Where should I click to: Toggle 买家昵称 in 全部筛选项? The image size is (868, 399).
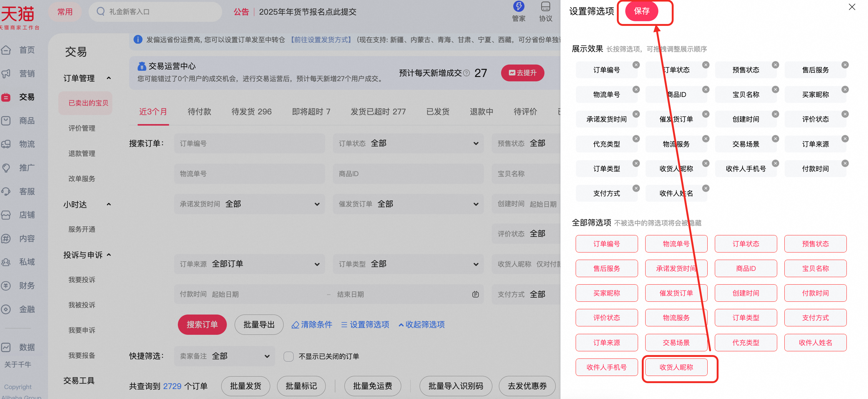tap(607, 293)
